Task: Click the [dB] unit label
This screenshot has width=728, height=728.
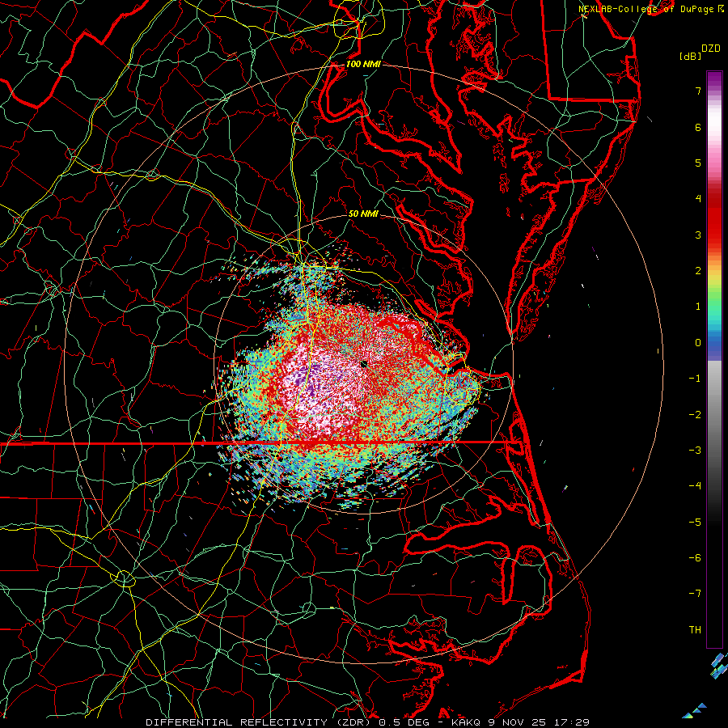Action: click(x=691, y=56)
